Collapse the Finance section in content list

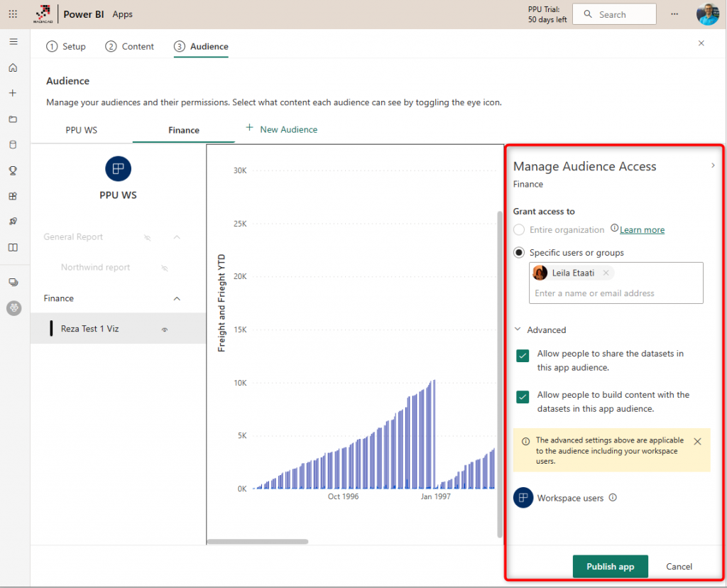(x=177, y=298)
